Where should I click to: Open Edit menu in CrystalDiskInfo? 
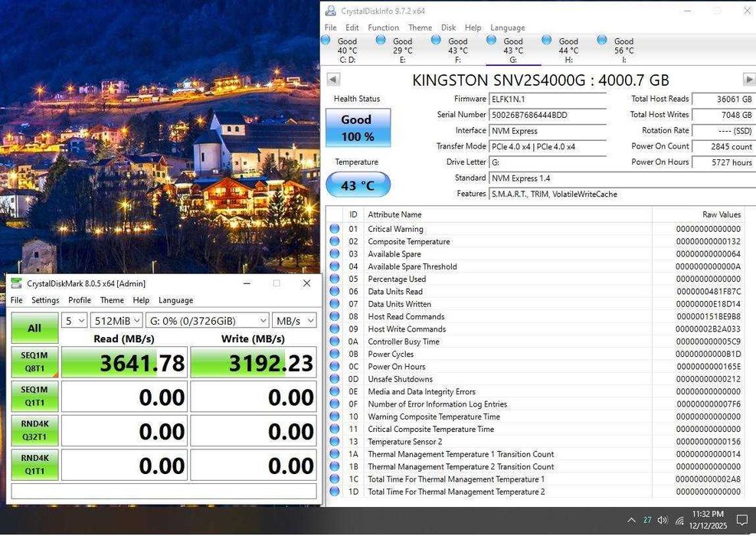tap(352, 28)
